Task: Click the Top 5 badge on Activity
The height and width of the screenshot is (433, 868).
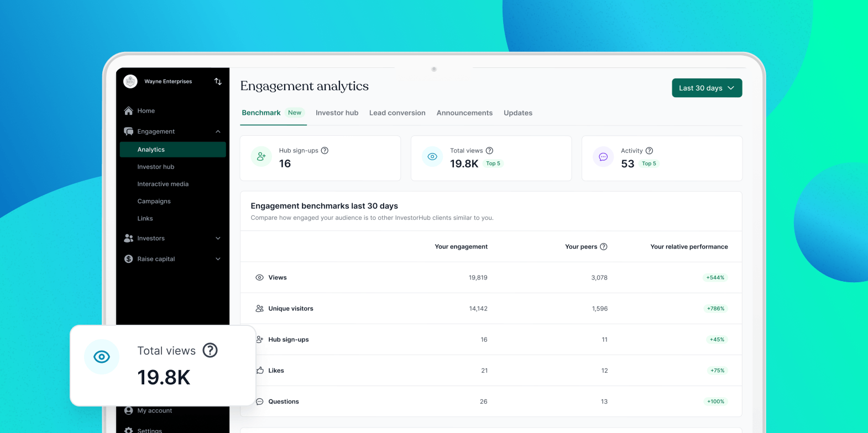Action: (649, 163)
